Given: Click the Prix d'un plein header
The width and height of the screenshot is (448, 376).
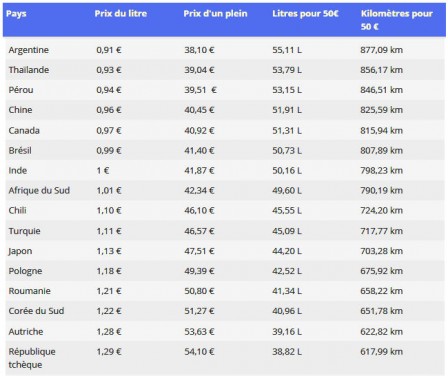Looking at the screenshot, I should click(x=215, y=14).
